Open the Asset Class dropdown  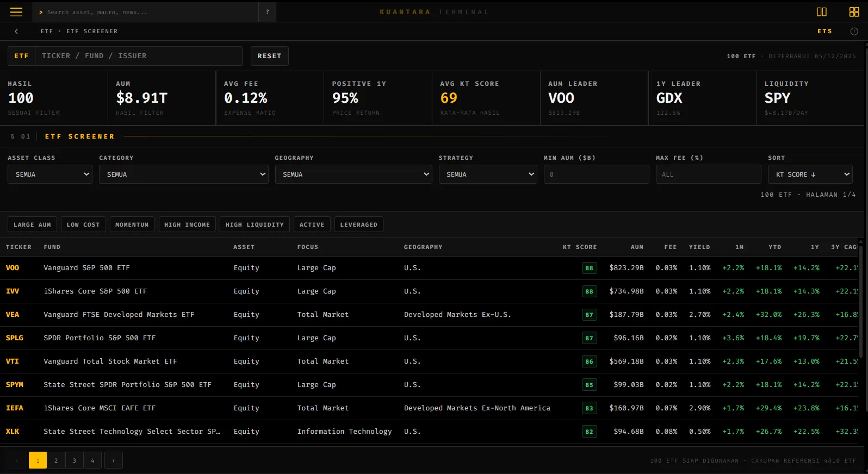(x=50, y=174)
